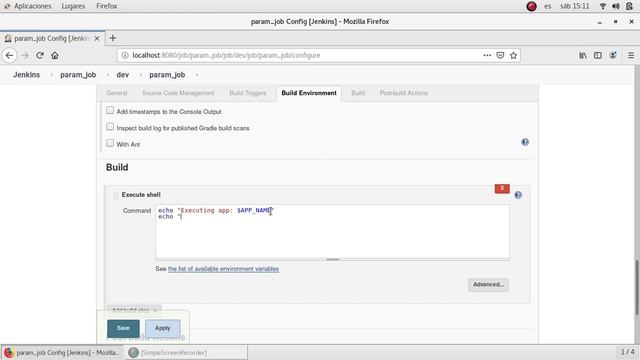
Task: Select Firefox param_job Config taskbar entry
Action: click(x=62, y=352)
